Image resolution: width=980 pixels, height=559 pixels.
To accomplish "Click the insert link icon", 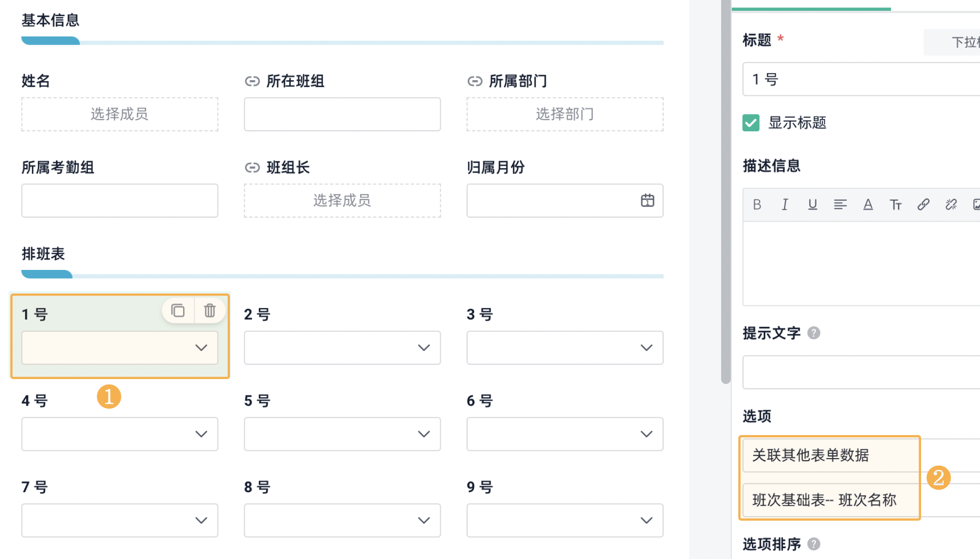I will (x=923, y=205).
